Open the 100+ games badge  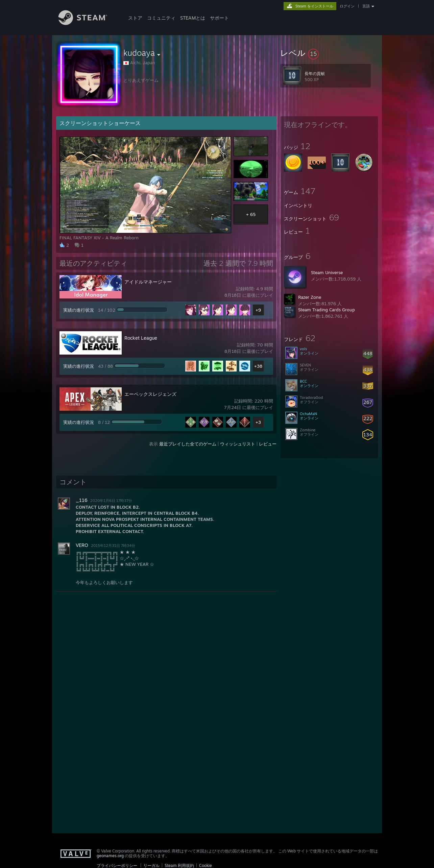click(317, 163)
